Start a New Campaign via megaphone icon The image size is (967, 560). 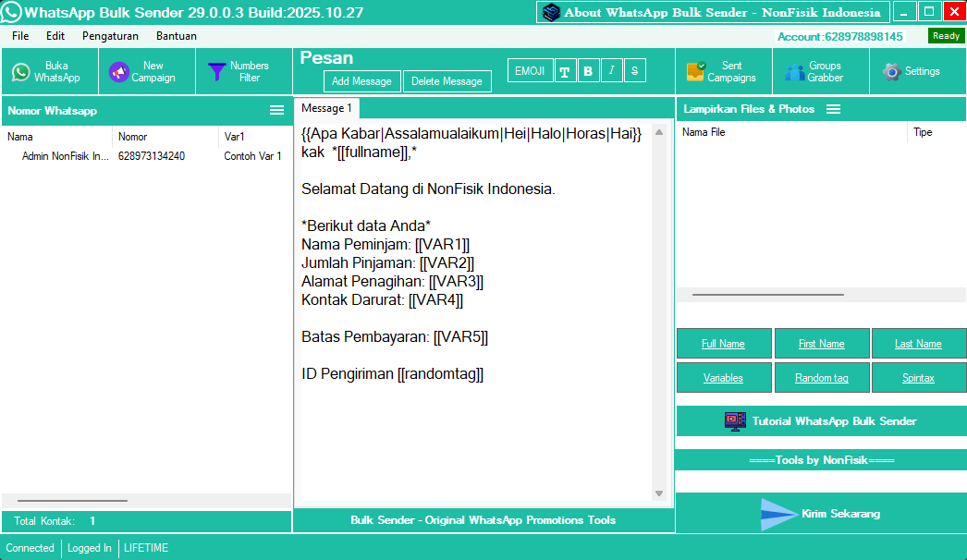(118, 72)
